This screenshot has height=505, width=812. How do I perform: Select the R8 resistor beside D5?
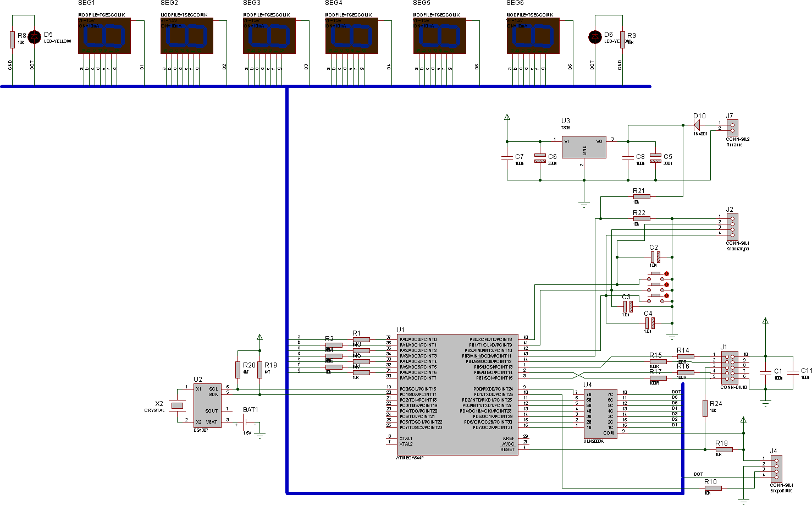12,40
